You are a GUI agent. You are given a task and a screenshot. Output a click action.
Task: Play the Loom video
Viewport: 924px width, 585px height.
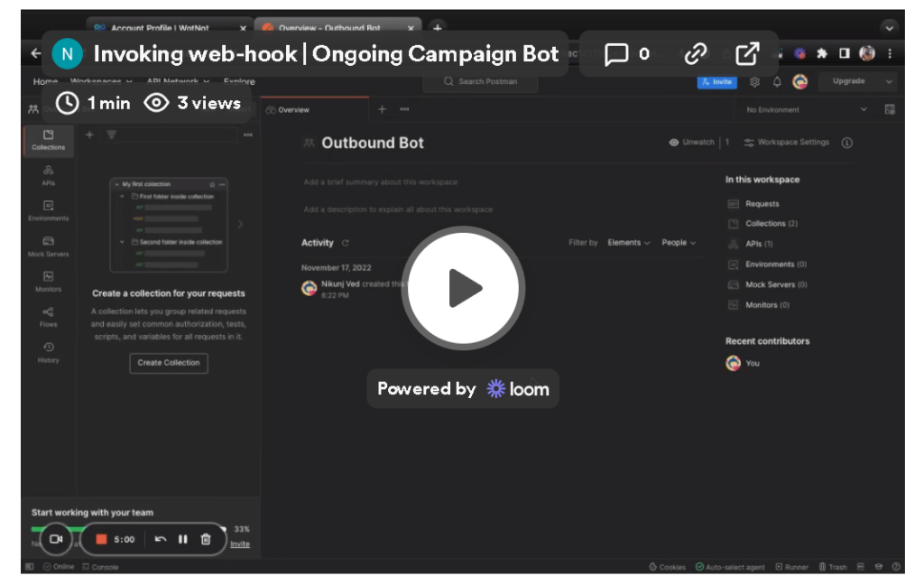point(464,289)
